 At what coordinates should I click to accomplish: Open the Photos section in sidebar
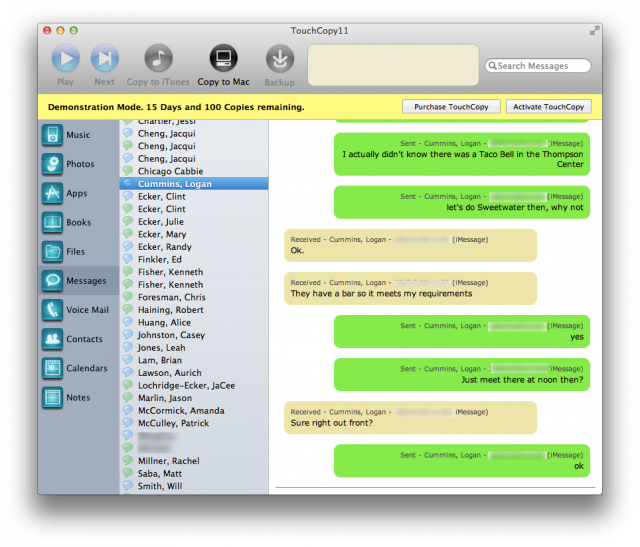point(78,164)
